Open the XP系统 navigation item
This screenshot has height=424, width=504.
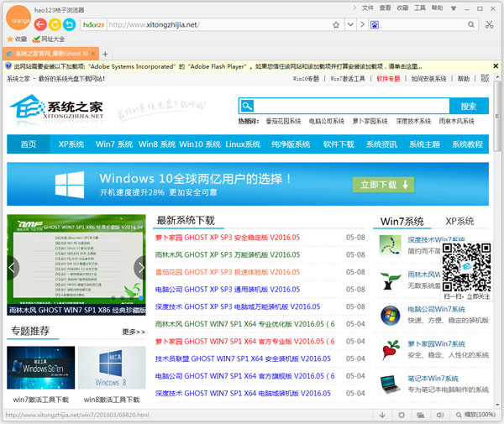pyautogui.click(x=71, y=144)
